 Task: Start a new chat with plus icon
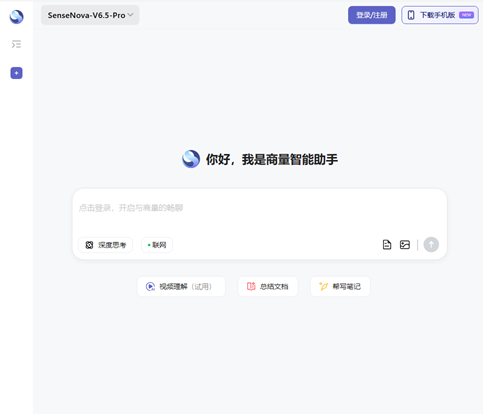pyautogui.click(x=16, y=73)
